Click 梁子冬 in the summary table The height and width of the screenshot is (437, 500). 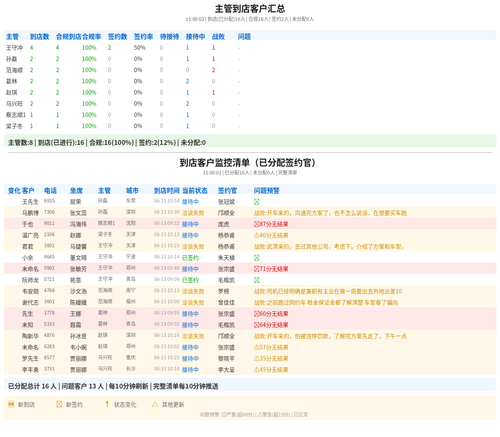coord(14,126)
